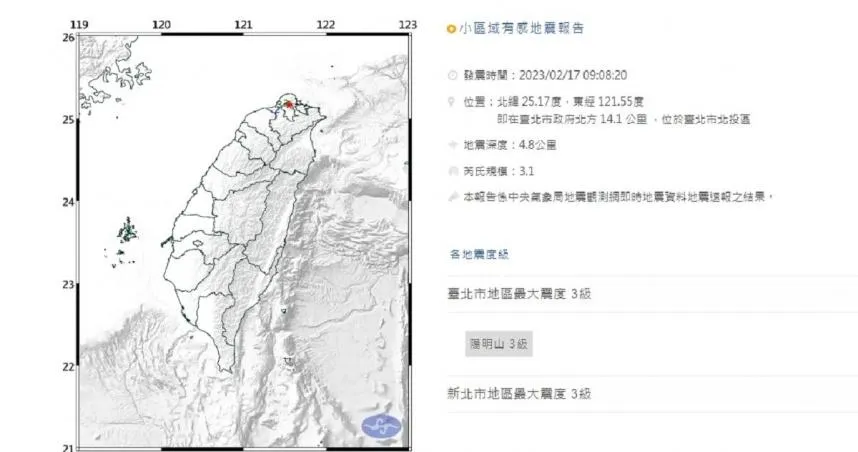Click the note icon beside 本報告 remark
The image size is (858, 452).
(x=452, y=197)
